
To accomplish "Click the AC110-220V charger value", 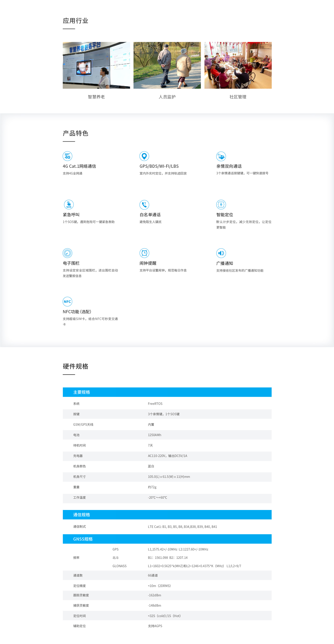I will pyautogui.click(x=167, y=456).
